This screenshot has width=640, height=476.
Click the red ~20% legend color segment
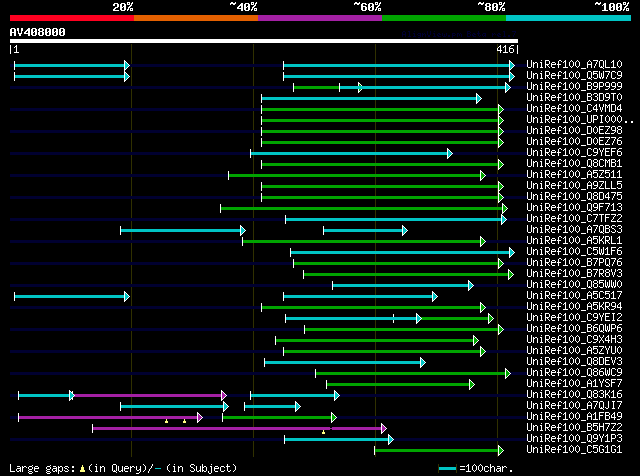tap(72, 18)
